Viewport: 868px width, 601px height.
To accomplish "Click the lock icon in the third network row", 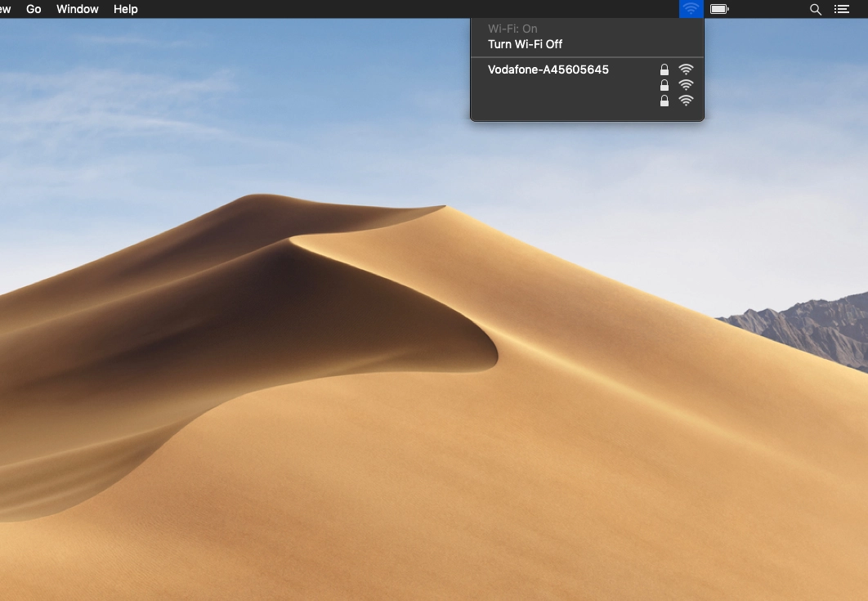I will 664,101.
